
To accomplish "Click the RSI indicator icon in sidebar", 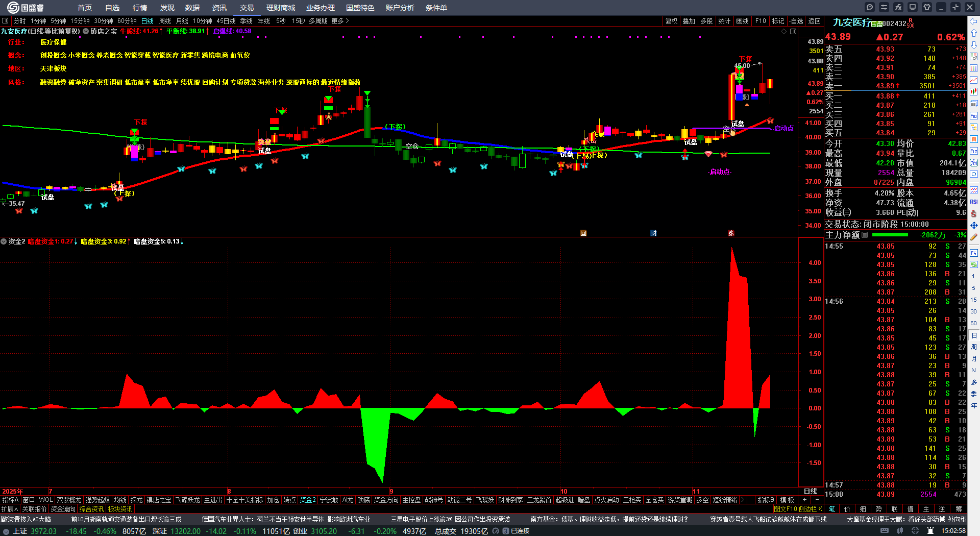I will click(x=974, y=202).
